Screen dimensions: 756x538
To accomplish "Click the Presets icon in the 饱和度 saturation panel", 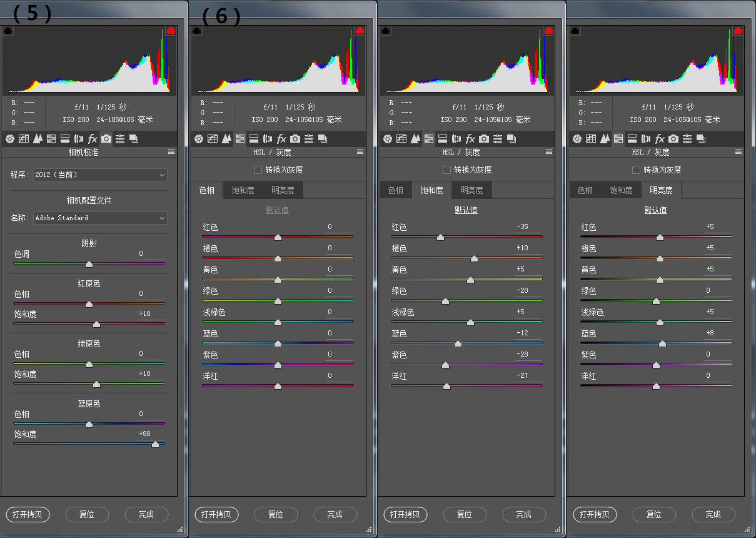I will pos(498,139).
